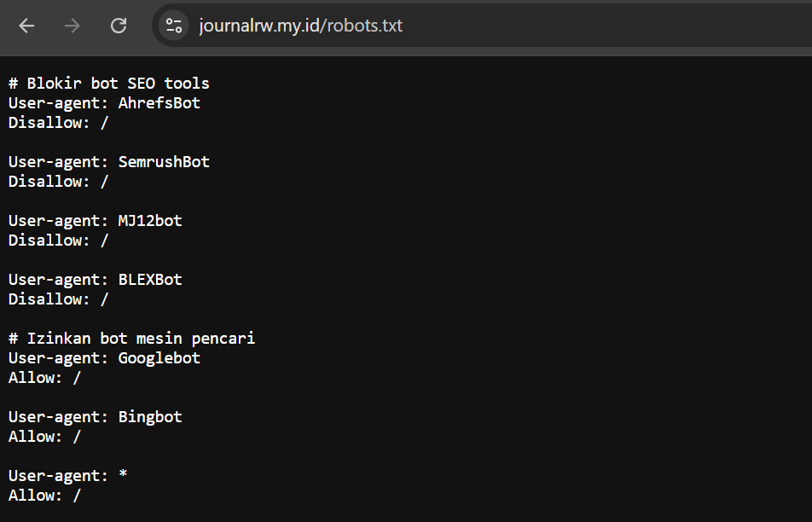Click the "User-agent: AhrefsBot" line
This screenshot has height=522, width=812.
click(x=104, y=103)
